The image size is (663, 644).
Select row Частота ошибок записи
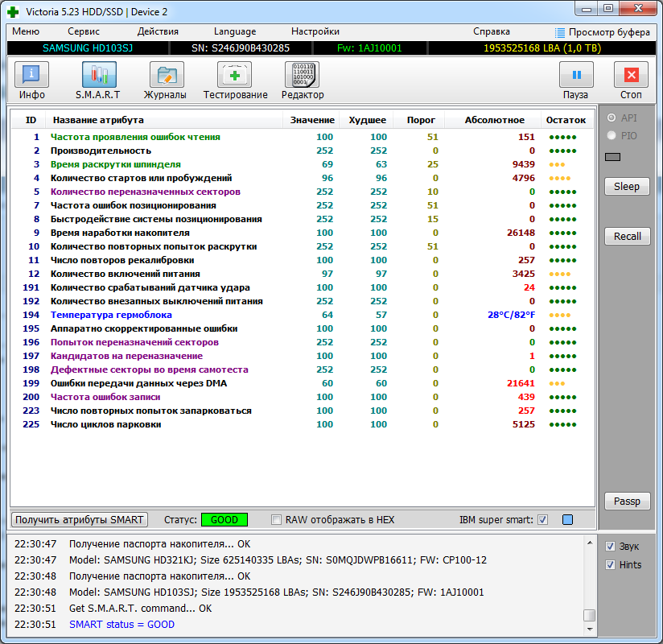coord(302,397)
